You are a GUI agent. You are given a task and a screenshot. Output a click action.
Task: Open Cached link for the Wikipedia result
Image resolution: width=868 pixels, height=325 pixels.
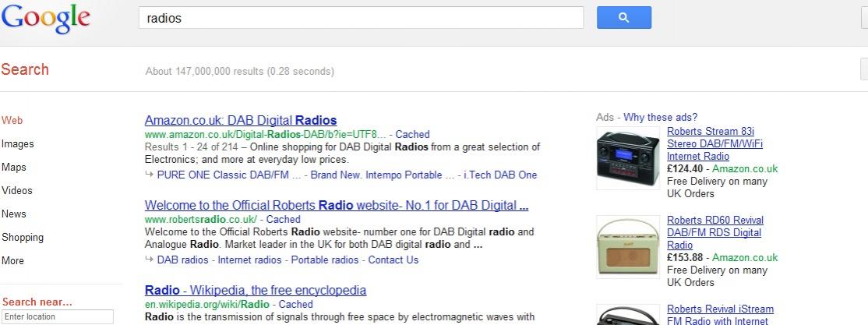(x=295, y=304)
